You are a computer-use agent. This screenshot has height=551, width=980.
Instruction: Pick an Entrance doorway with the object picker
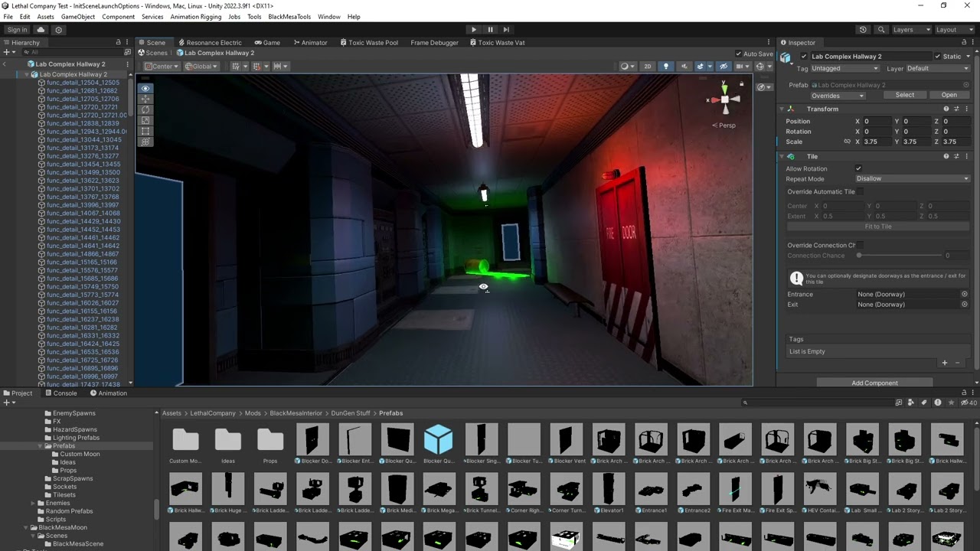coord(964,295)
